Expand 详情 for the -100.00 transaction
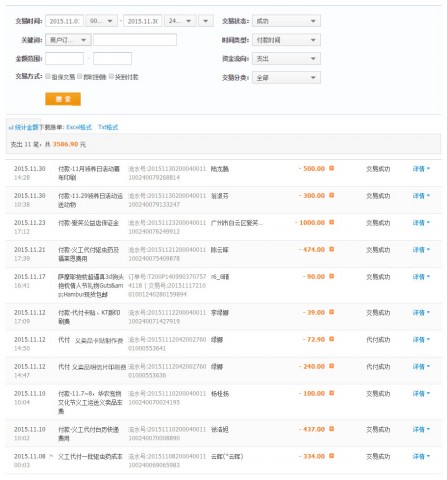The height and width of the screenshot is (480, 447). pyautogui.click(x=421, y=394)
